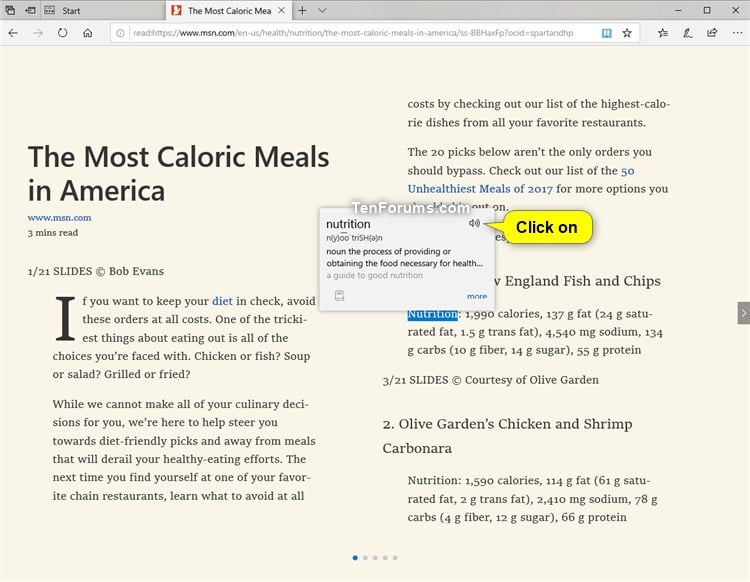Click highlighted 'Nutrition' word in article
The width and height of the screenshot is (750, 582).
pyautogui.click(x=432, y=314)
